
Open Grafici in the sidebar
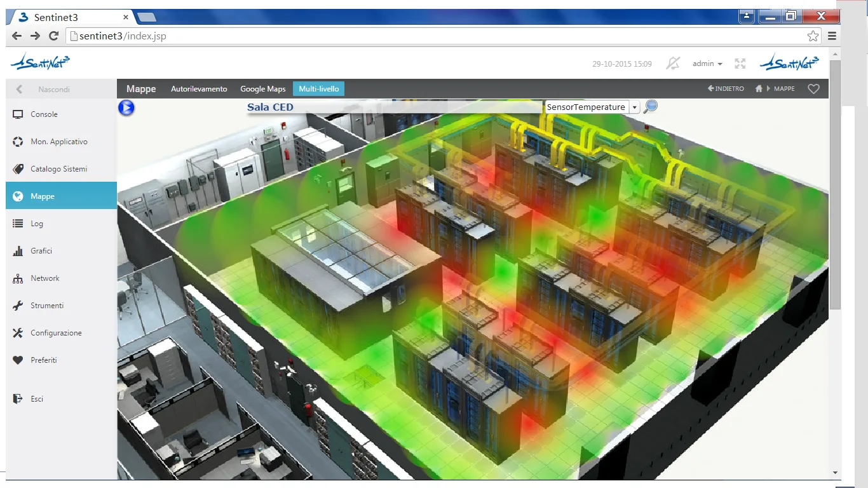point(61,251)
